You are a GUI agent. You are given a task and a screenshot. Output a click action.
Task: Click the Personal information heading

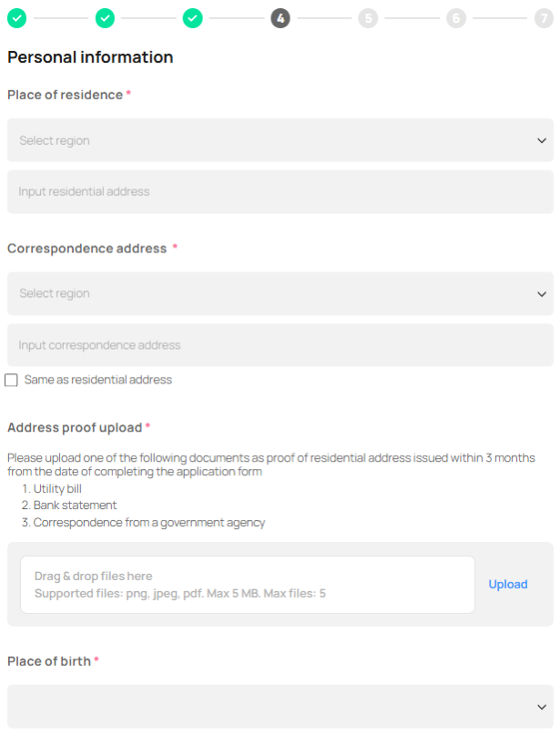tap(90, 57)
